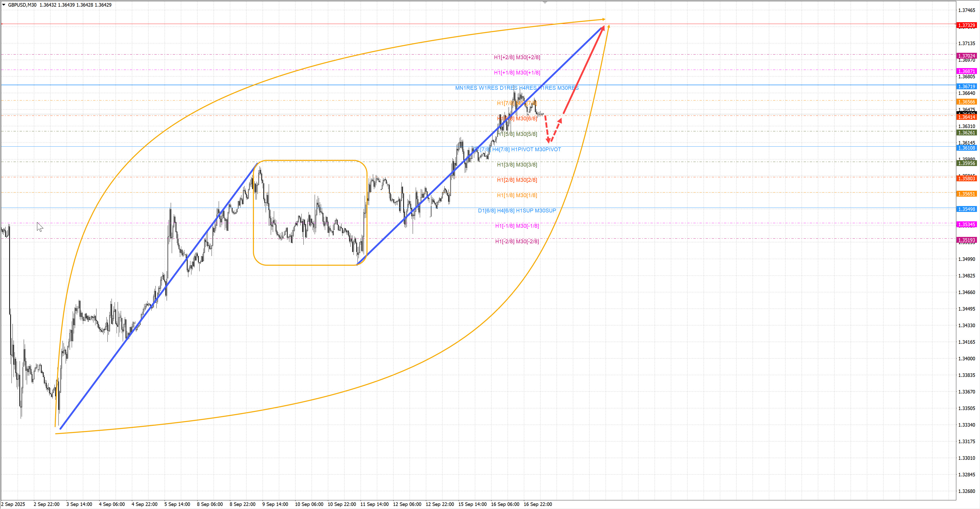Click the 9 Sep 14:00 time axis label
980x509 pixels.
pos(275,504)
